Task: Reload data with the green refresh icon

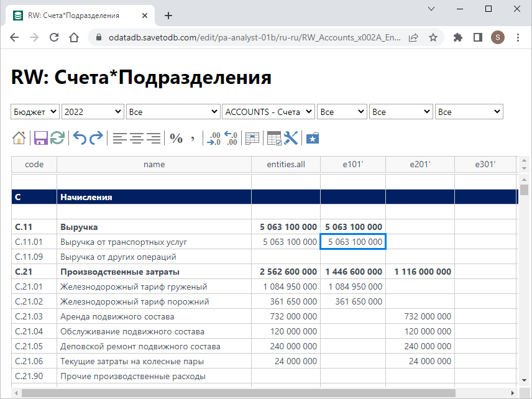Action: point(57,138)
